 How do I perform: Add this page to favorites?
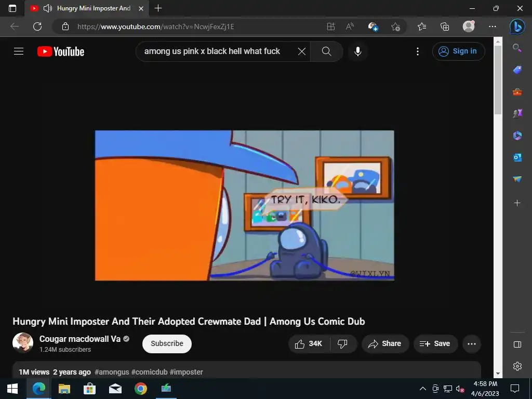coord(395,26)
